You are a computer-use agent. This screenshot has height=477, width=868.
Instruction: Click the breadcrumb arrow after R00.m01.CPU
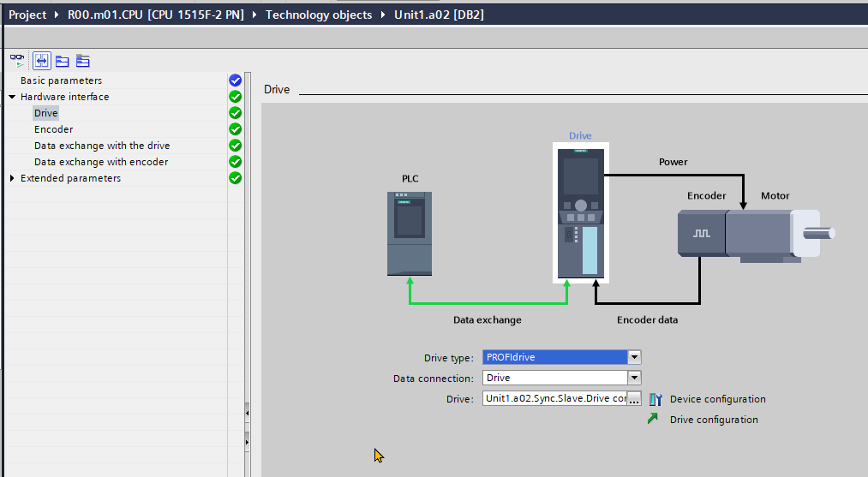click(x=254, y=15)
